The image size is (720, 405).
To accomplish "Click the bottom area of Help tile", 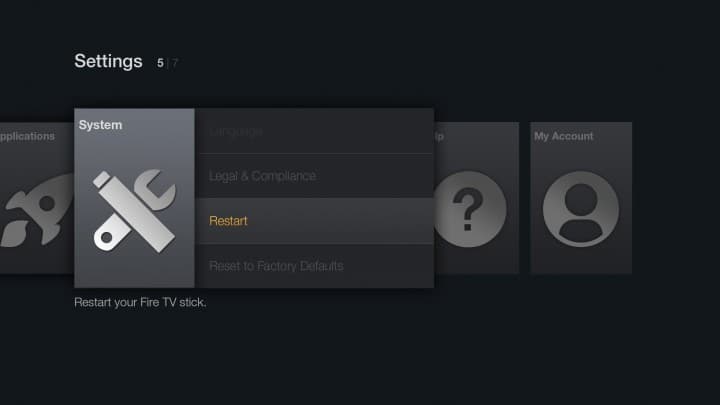I will tap(476, 262).
